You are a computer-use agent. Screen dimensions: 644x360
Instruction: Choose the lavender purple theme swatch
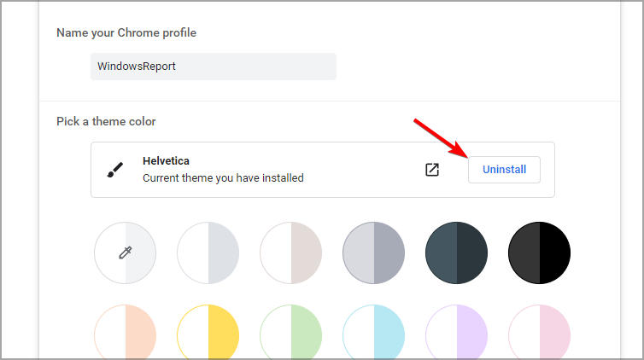pyautogui.click(x=456, y=332)
